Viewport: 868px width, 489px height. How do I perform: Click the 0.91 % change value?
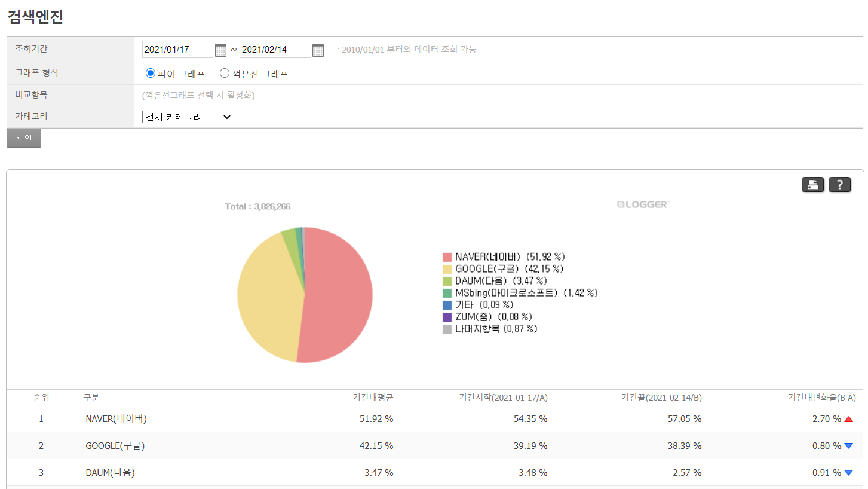tap(826, 473)
